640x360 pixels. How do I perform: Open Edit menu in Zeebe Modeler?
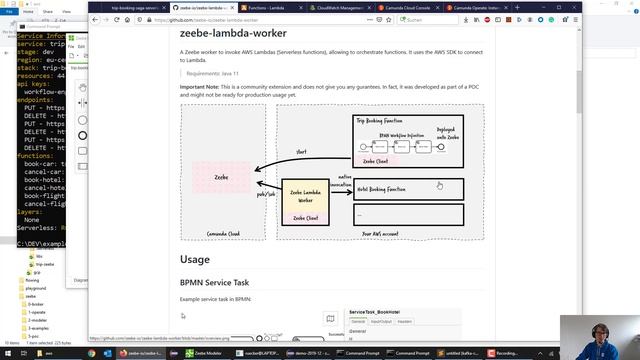tap(81, 47)
